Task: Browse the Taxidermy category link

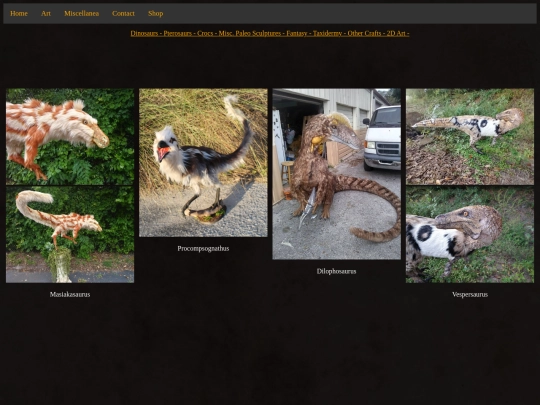Action: point(327,33)
